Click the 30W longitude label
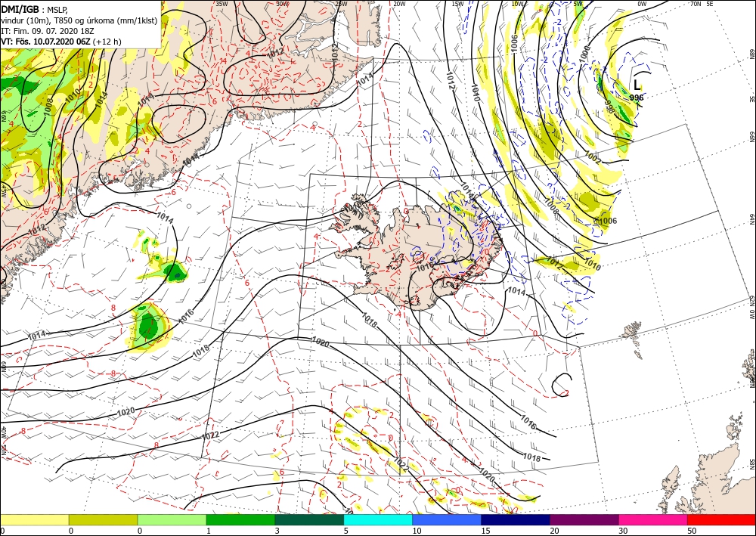 [x=283, y=4]
